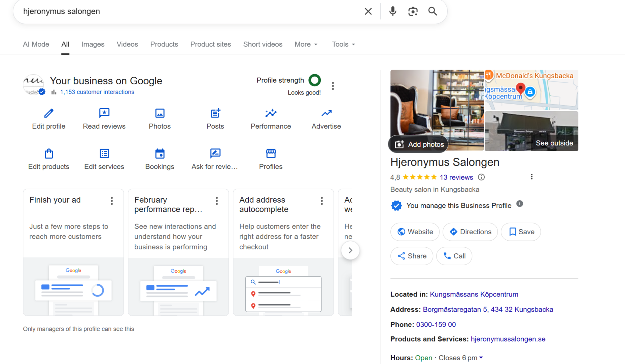Viewport: 625px width, 364px height.
Task: Click the Save button
Action: (x=521, y=232)
